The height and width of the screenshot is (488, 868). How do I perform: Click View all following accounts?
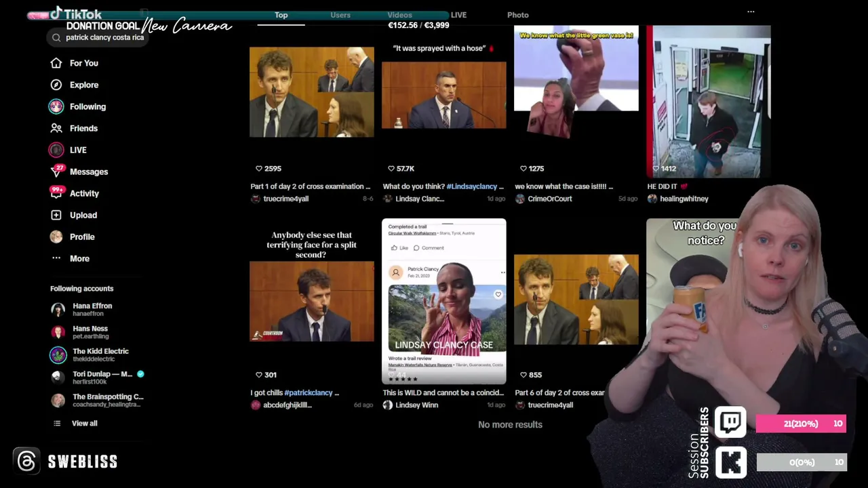(x=84, y=423)
